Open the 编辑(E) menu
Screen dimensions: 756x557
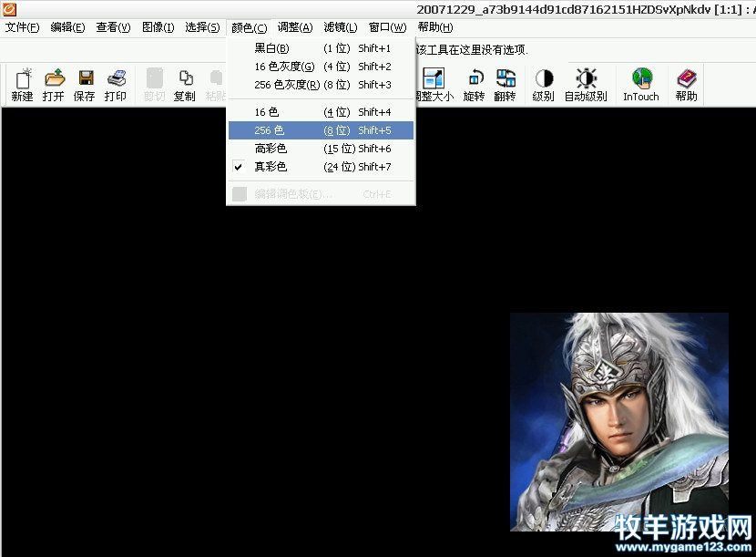click(x=67, y=27)
